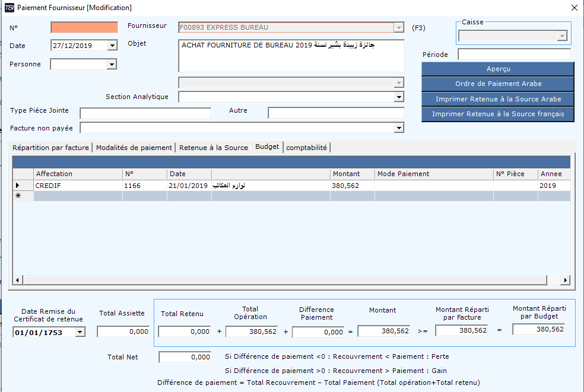
Task: Click the Mode Paiement column header
Action: tap(434, 174)
